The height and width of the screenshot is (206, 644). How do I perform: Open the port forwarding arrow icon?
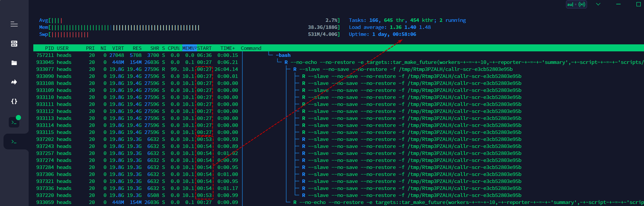(x=14, y=82)
